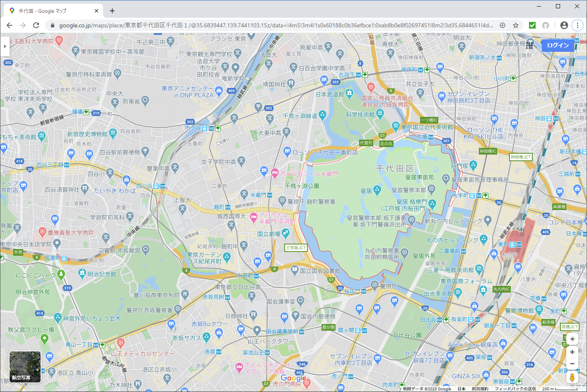587x392 pixels.
Task: Click the 出光美術館 museum marker
Action: (x=458, y=292)
